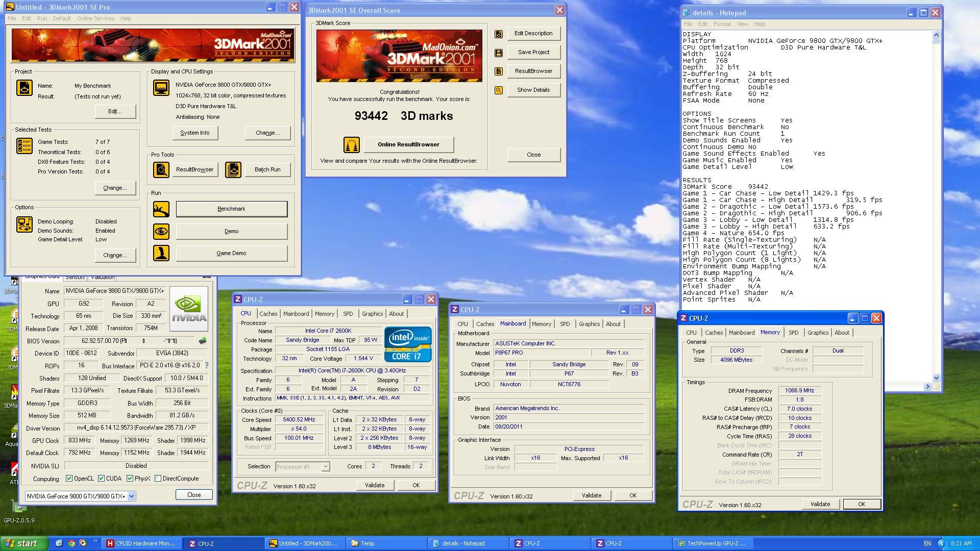Click the ResultBrowser magnifier icon under Pro Tools

click(x=161, y=169)
